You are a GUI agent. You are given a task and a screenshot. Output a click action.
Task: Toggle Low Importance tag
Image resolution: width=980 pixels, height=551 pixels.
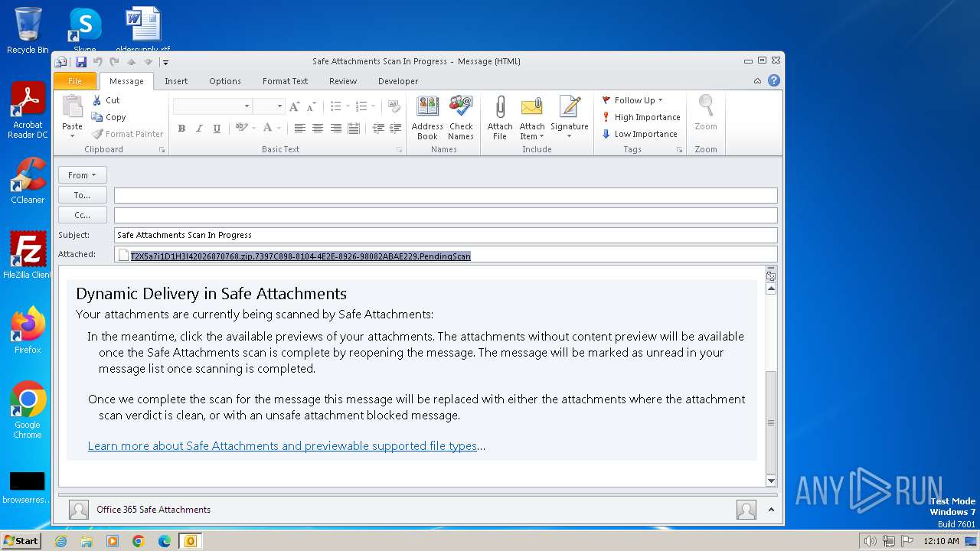(x=639, y=134)
